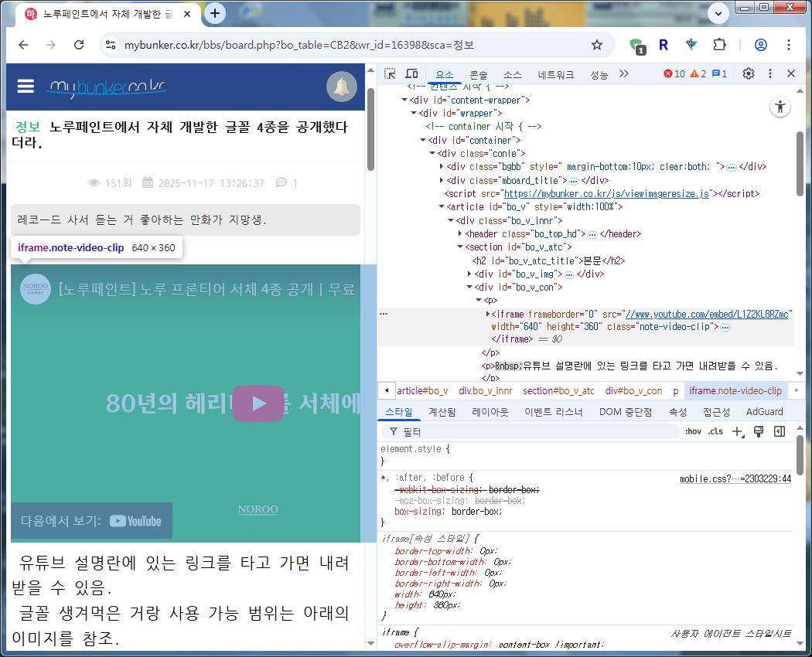Click the 필터 styles filter field

pos(534,431)
